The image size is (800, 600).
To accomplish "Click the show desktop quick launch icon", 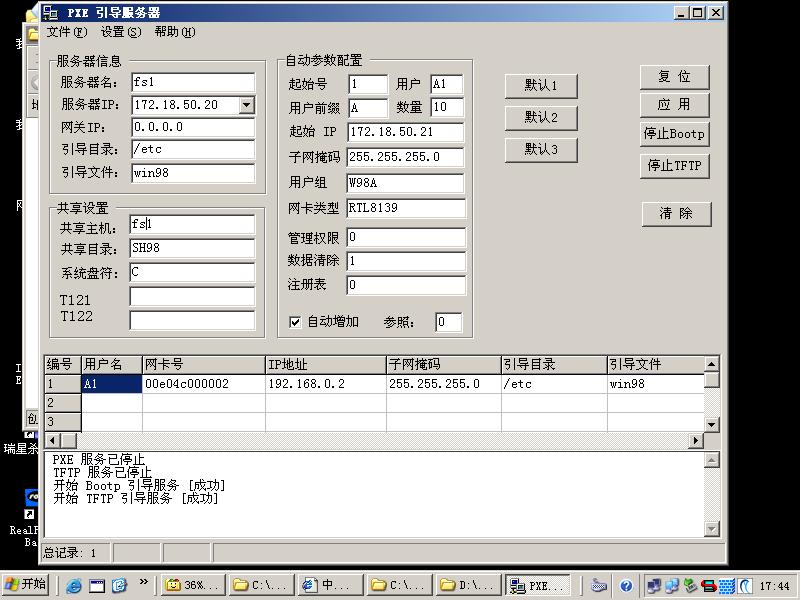I will 97,586.
